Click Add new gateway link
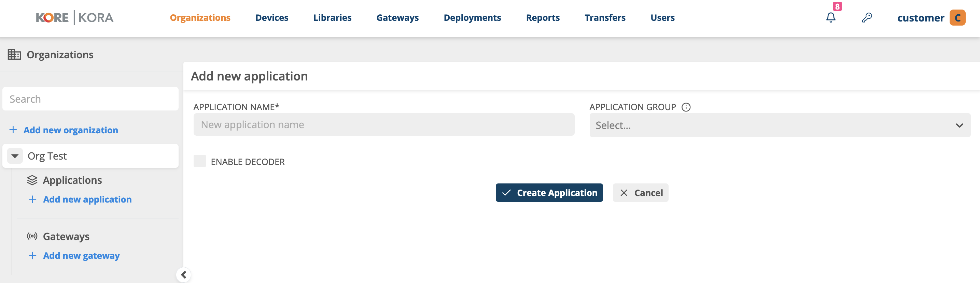This screenshot has width=980, height=283. pos(74,255)
